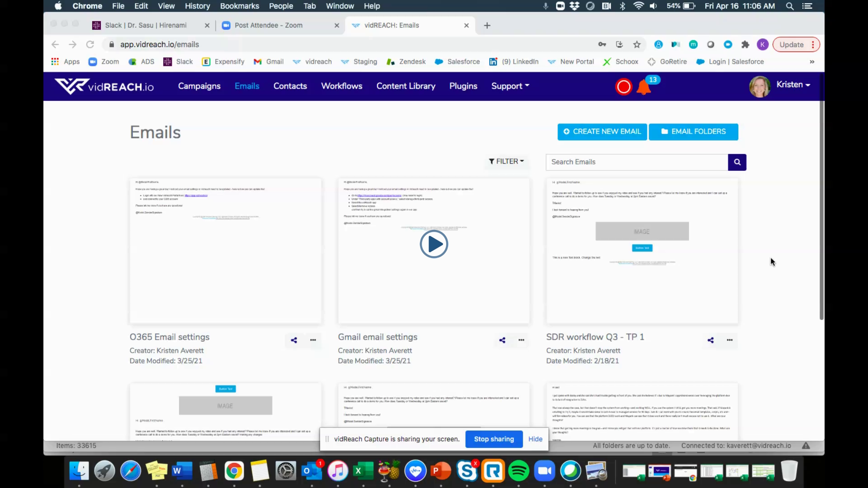Open the Content Library page

[406, 86]
